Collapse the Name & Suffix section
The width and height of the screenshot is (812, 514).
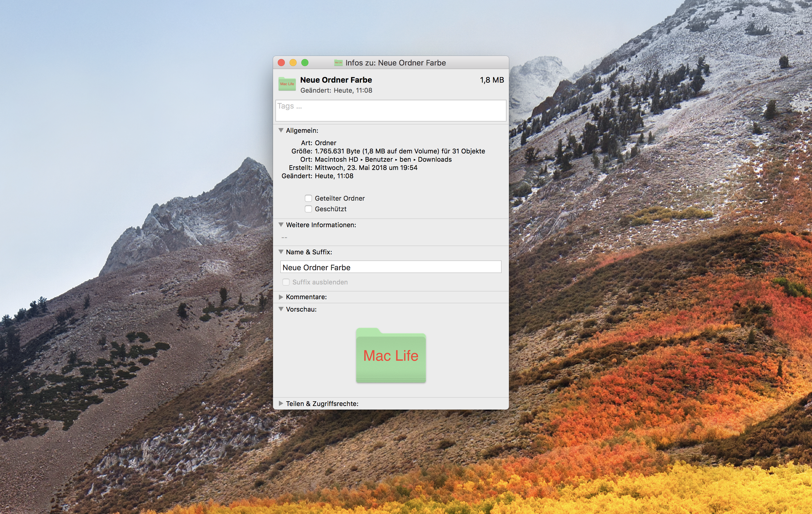point(281,252)
